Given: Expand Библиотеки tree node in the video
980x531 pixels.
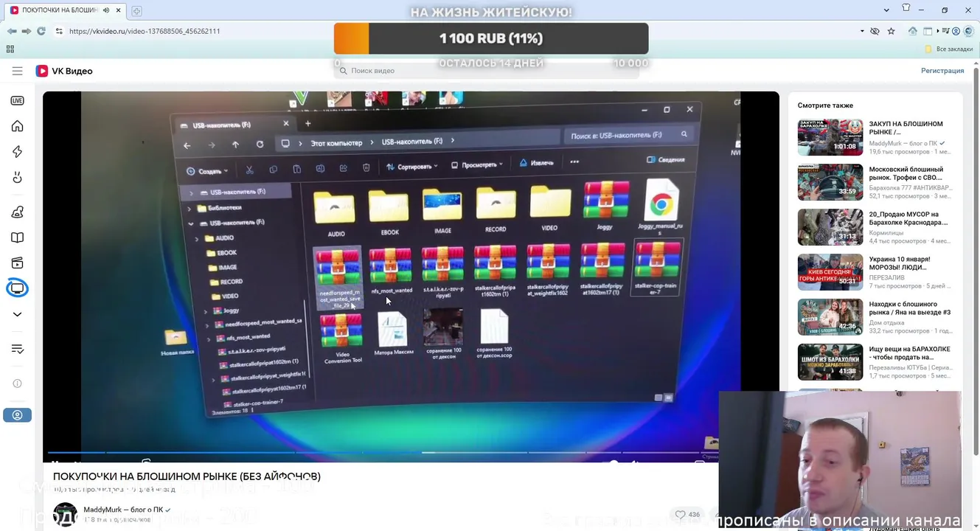Looking at the screenshot, I should [x=190, y=208].
